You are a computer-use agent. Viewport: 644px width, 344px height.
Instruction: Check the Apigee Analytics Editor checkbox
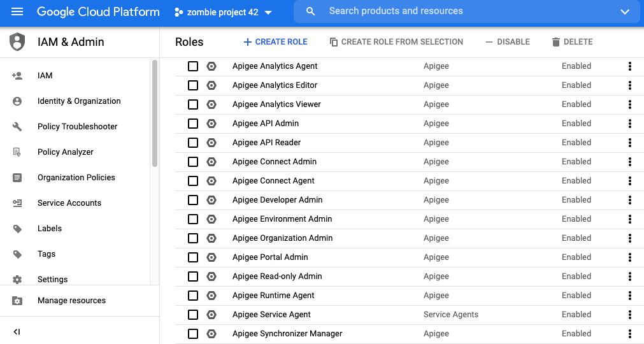193,85
